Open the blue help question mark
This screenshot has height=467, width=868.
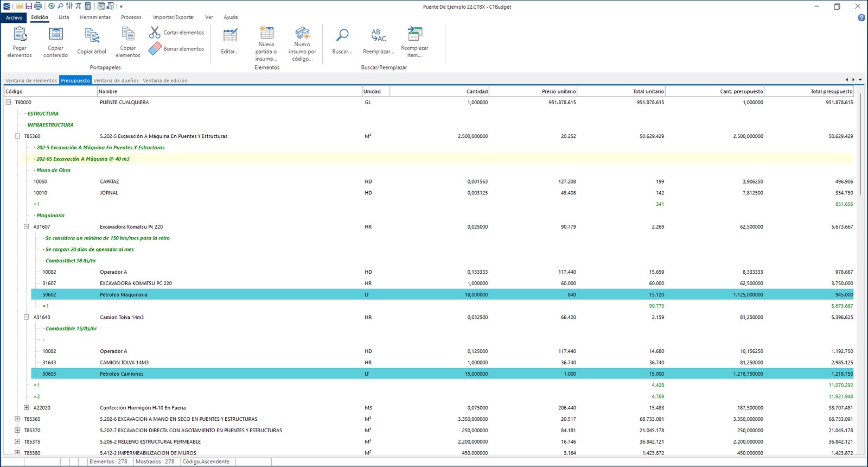861,18
